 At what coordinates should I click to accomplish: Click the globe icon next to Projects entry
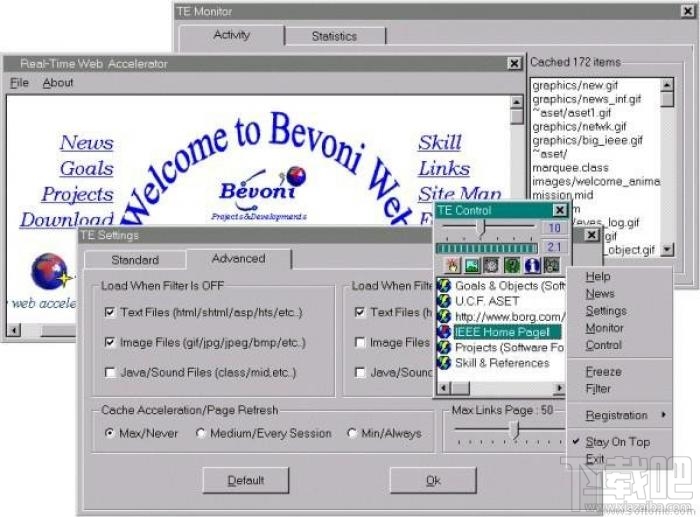[444, 347]
